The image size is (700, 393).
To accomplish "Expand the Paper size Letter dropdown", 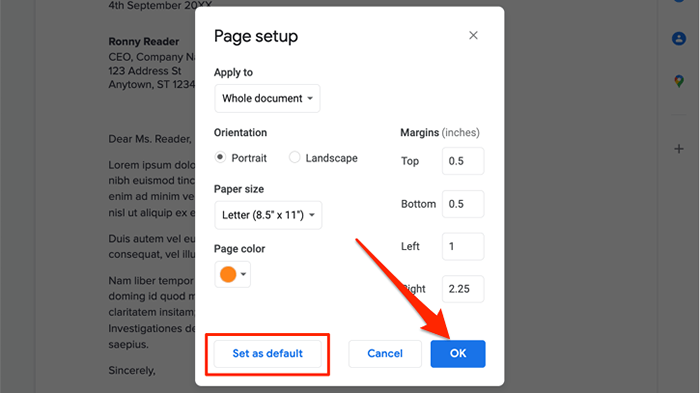I will point(268,215).
